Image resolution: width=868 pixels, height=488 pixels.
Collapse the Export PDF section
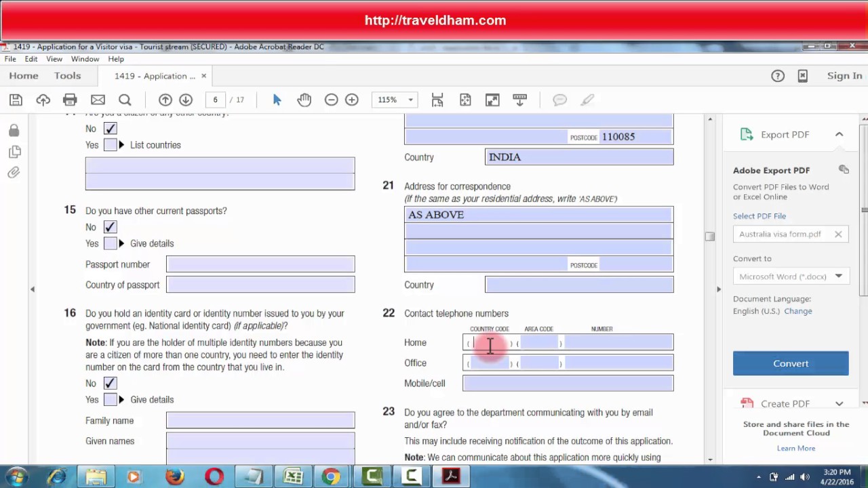pyautogui.click(x=839, y=134)
